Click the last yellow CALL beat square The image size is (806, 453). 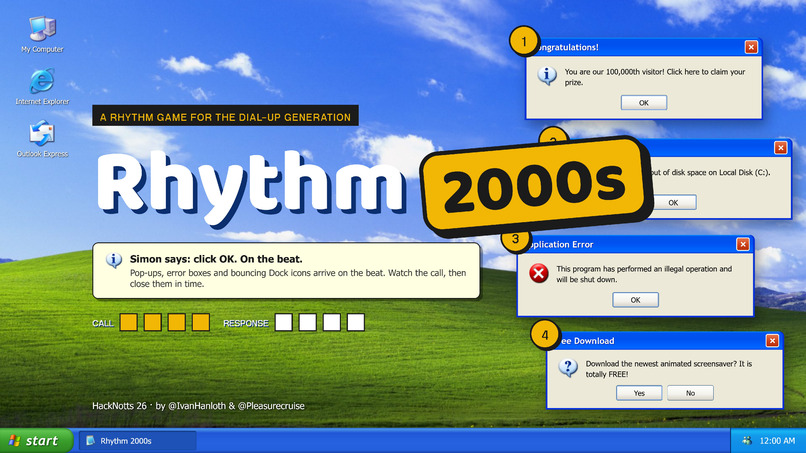(x=200, y=322)
